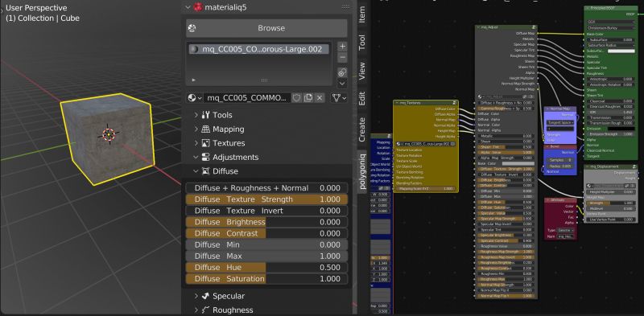The width and height of the screenshot is (644, 316).
Task: Open the Tangent Space dropdown in Normal Map node
Action: (x=559, y=122)
